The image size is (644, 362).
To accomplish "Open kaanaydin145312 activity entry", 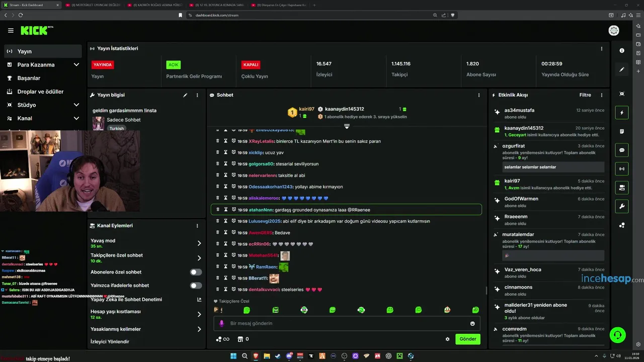I will (x=549, y=131).
